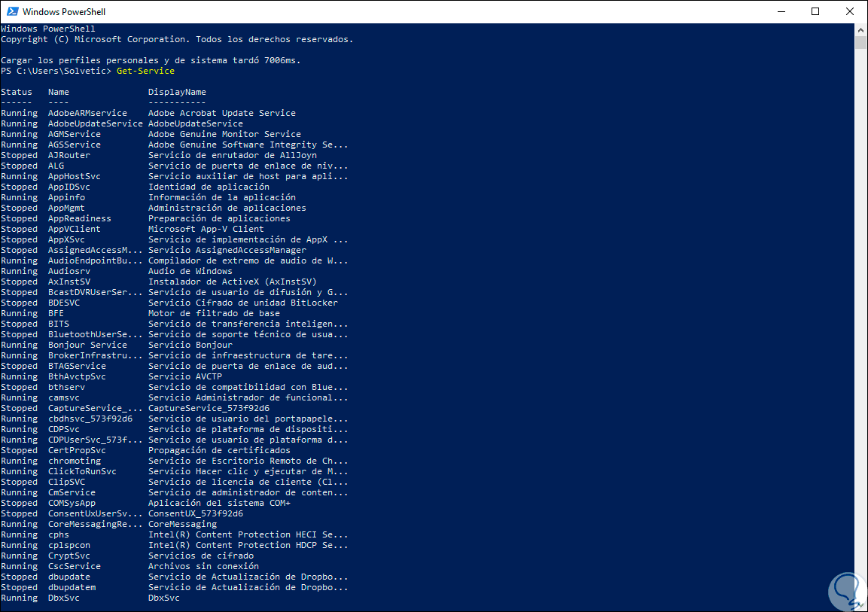Click the typed Get-Service command
This screenshot has height=612, width=868.
pyautogui.click(x=145, y=71)
